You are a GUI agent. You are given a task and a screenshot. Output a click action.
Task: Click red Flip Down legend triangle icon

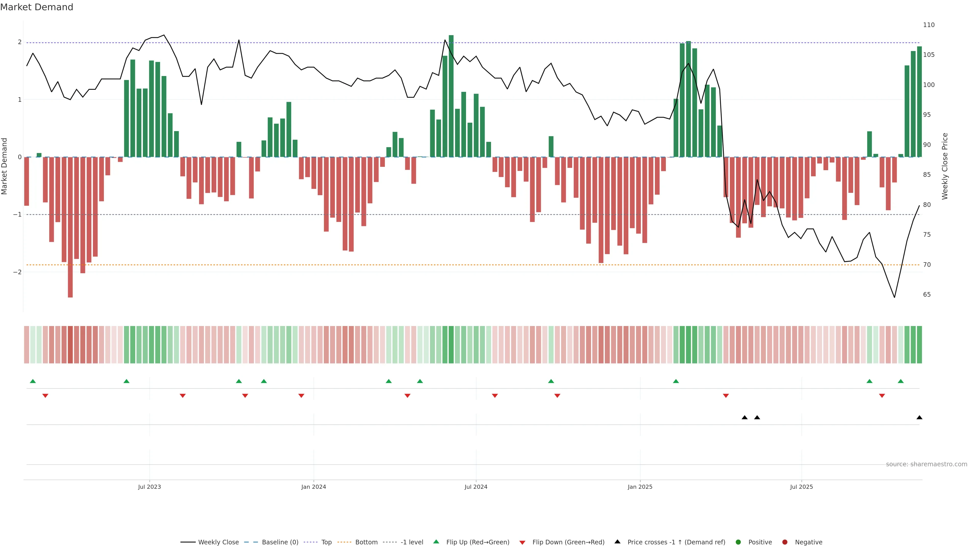522,543
